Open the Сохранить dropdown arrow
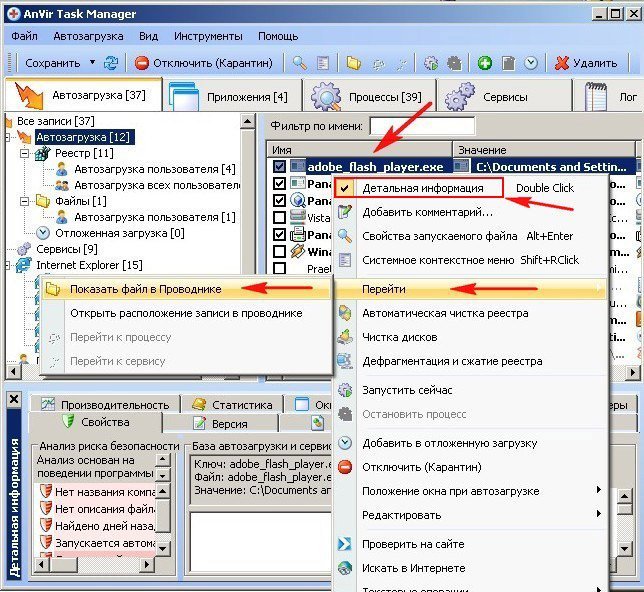Viewport: 644px width, 592px height. coord(92,62)
